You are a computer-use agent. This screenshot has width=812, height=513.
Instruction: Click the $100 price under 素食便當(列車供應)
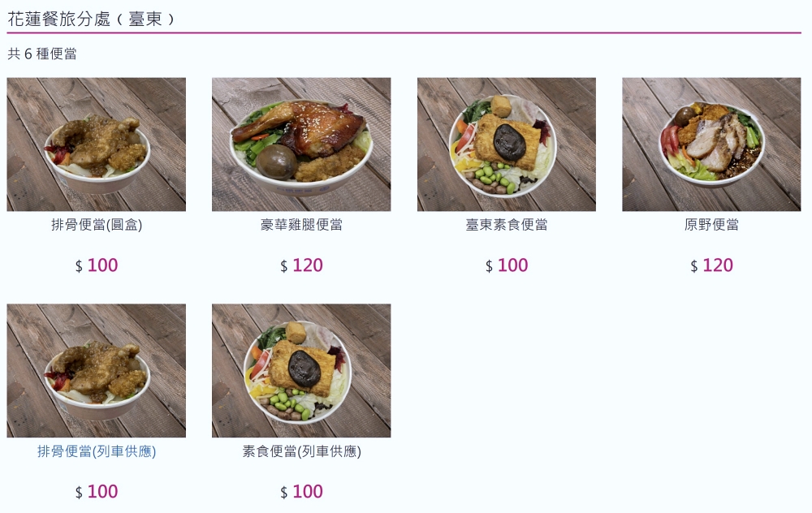tap(300, 492)
